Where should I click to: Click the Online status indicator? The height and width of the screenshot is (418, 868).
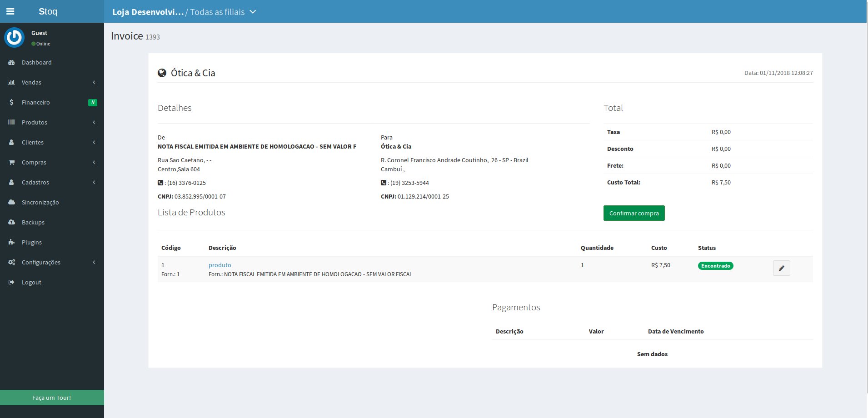tap(41, 44)
